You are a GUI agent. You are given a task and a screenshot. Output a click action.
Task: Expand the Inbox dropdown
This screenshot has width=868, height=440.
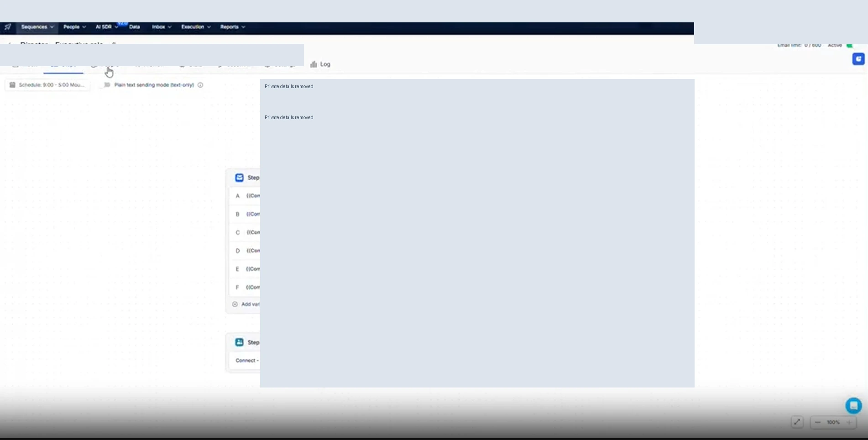pos(162,27)
